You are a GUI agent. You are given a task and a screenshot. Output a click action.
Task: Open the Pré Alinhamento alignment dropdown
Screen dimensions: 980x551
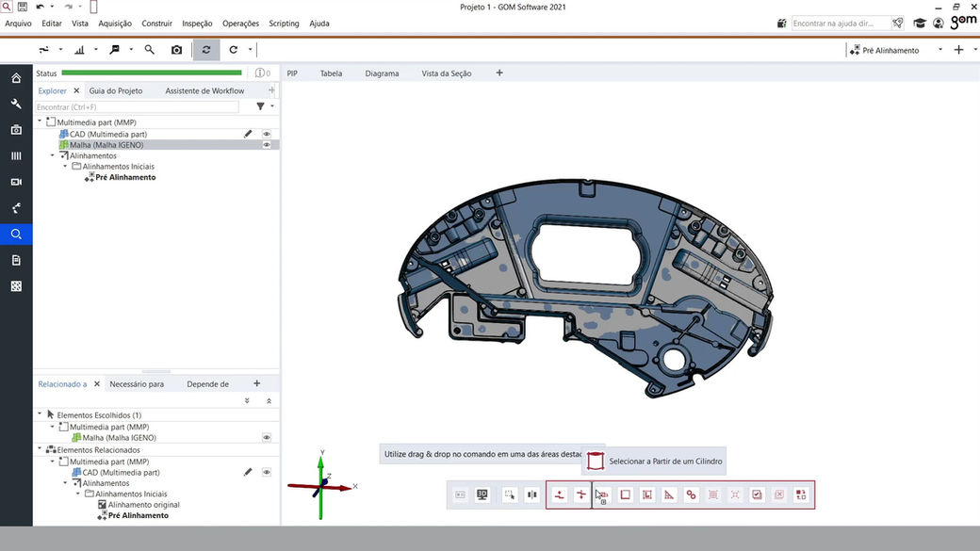click(939, 50)
